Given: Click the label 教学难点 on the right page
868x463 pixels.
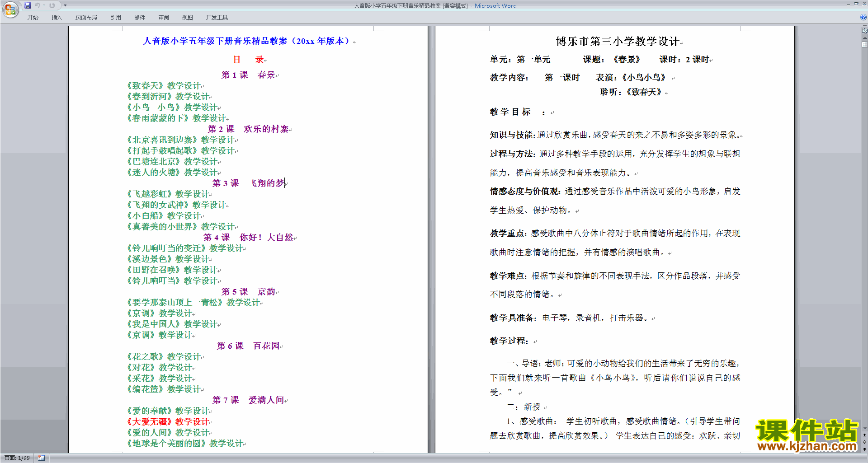Looking at the screenshot, I should pos(507,276).
